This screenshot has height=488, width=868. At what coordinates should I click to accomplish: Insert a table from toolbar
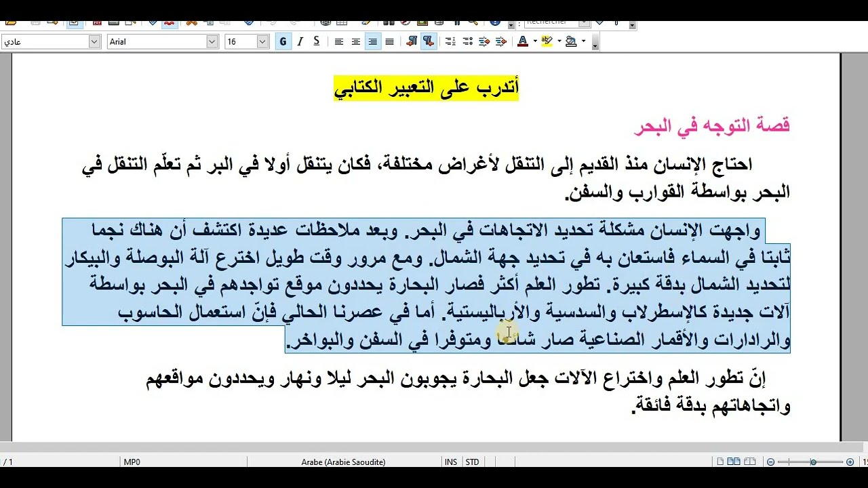(x=341, y=22)
